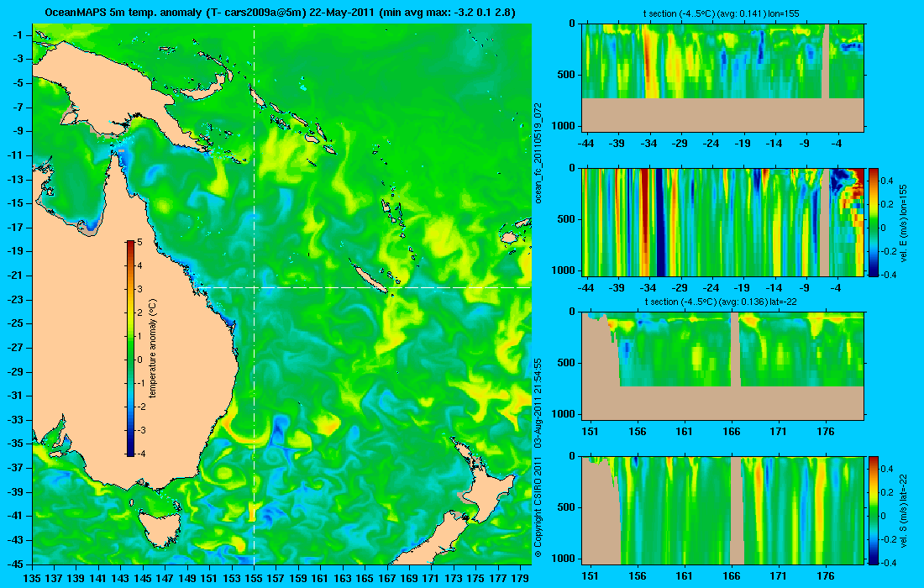
Task: Click the Copyright CSIRO 2011 vertical text
Action: pyautogui.click(x=538, y=507)
